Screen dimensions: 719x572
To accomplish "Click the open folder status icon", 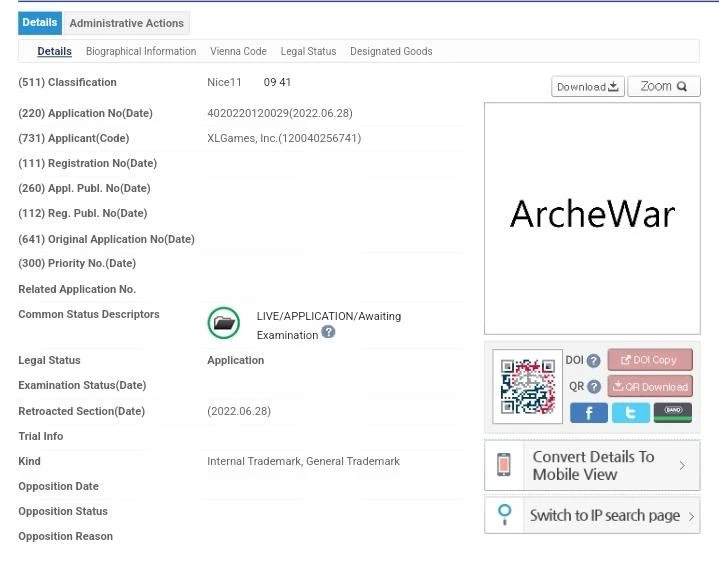I will click(224, 323).
